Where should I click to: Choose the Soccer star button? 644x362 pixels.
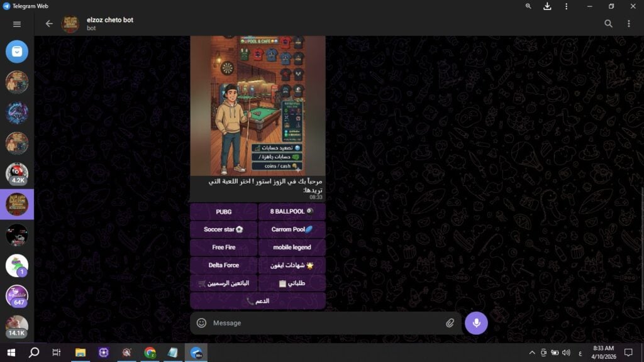coord(224,229)
